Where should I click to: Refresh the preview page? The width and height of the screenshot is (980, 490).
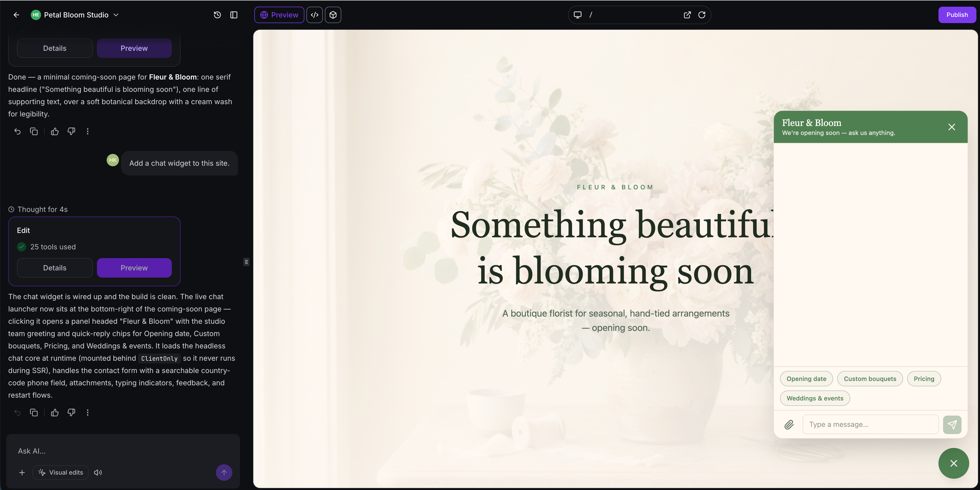pos(702,15)
